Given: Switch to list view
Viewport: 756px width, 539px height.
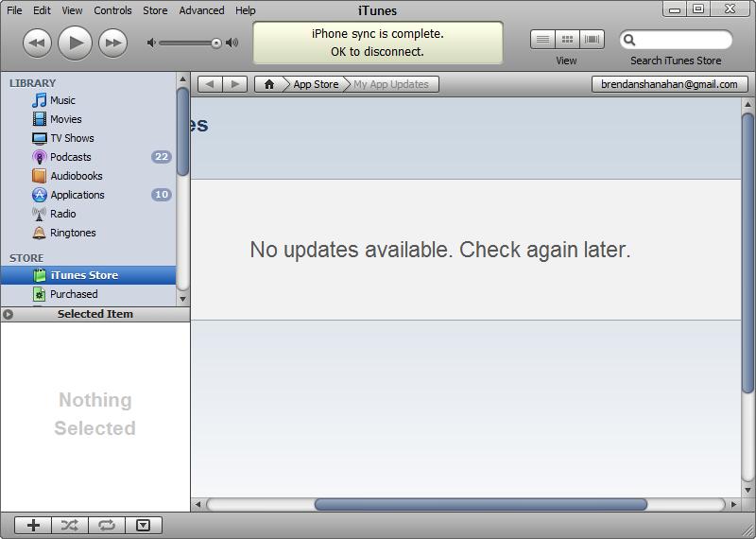Looking at the screenshot, I should [x=542, y=40].
